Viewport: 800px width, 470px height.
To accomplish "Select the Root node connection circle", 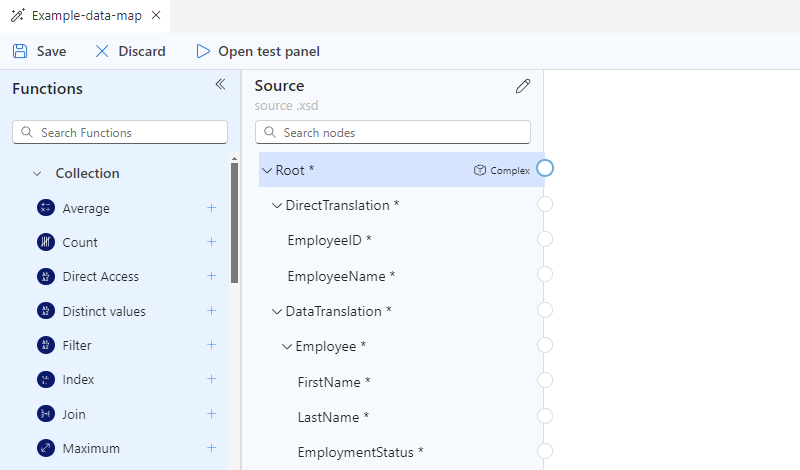I will [545, 168].
